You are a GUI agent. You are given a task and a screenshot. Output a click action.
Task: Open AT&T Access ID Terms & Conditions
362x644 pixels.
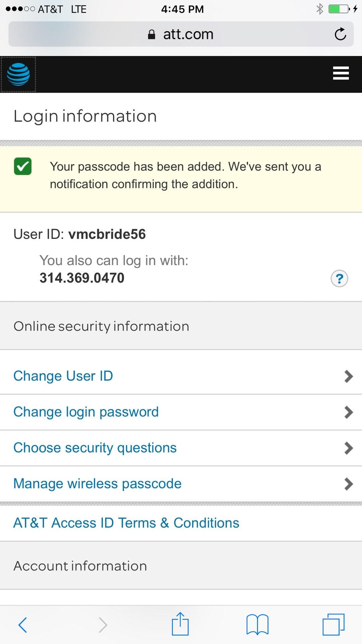click(126, 523)
